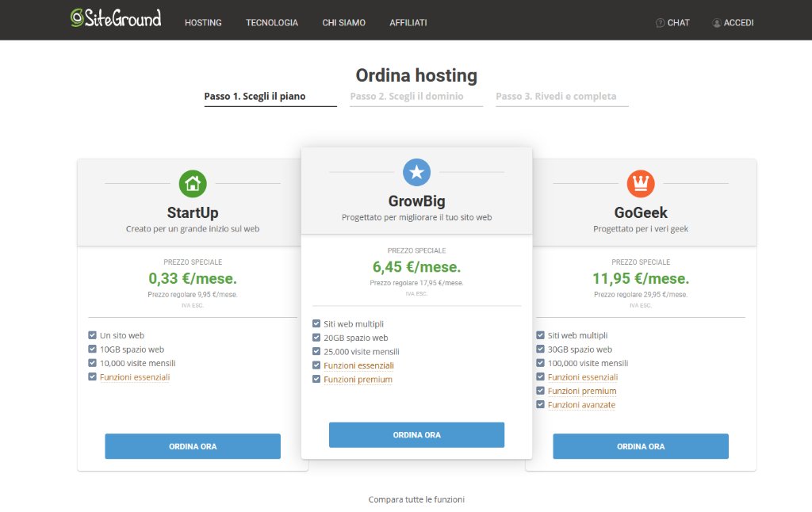Click the orange GoGeek crown icon
812x512 pixels.
[x=641, y=183]
